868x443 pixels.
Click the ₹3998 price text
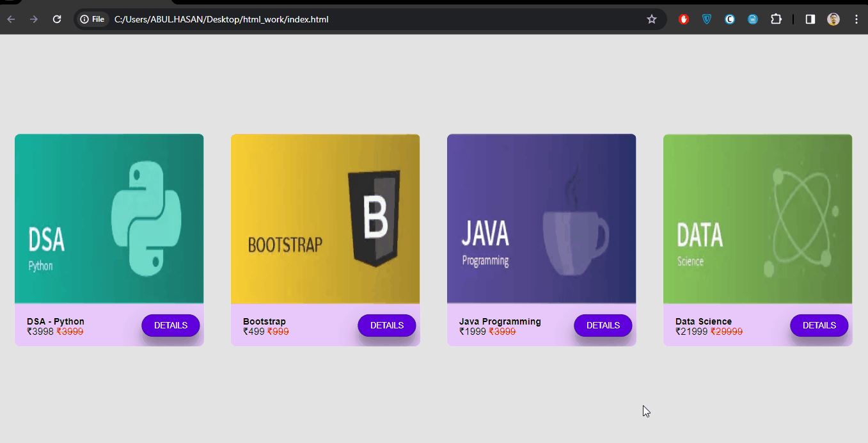click(x=40, y=332)
